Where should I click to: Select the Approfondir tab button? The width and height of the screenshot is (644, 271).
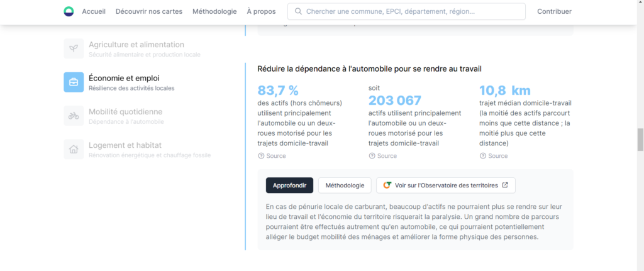tap(289, 185)
